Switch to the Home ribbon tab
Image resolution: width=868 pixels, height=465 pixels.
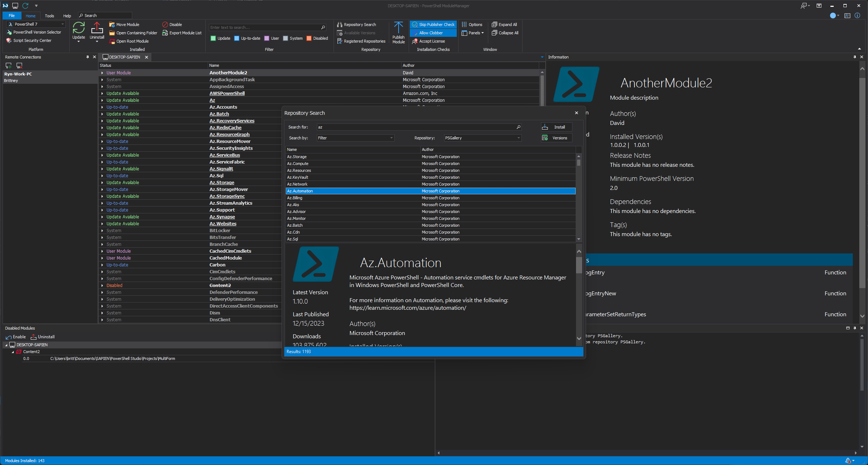coord(30,16)
